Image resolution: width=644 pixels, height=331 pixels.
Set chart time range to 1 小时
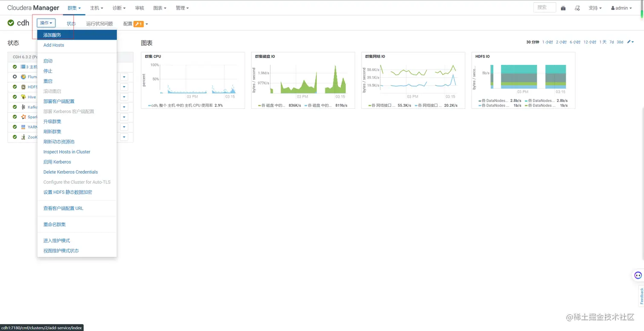click(547, 42)
